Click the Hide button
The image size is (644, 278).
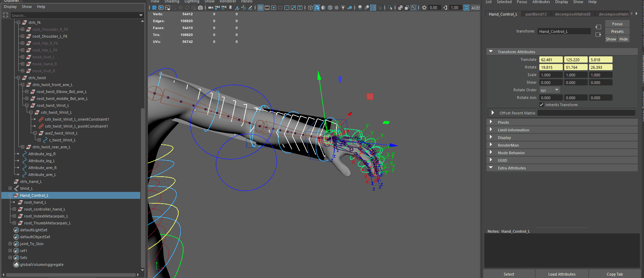[623, 39]
